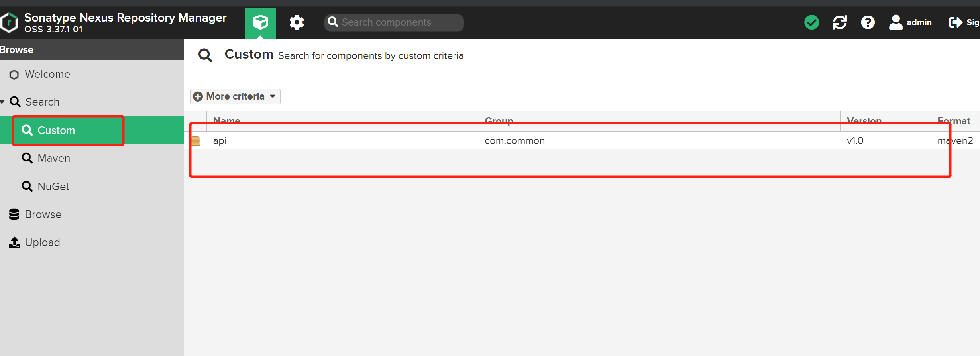The width and height of the screenshot is (980, 356).
Task: Open the help question mark icon
Action: tap(868, 22)
